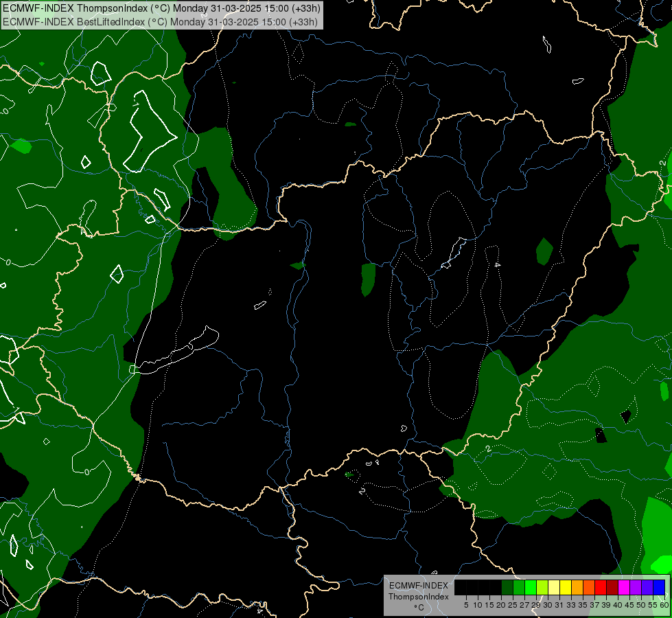Viewport: 672px width, 618px height.
Task: Click legend tick value 29
Action: (536, 605)
